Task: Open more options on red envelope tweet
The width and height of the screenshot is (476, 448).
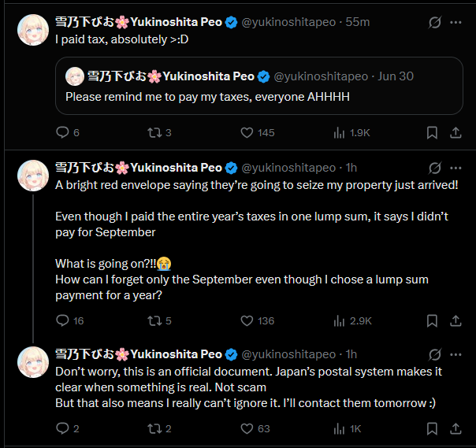Action: pyautogui.click(x=456, y=168)
